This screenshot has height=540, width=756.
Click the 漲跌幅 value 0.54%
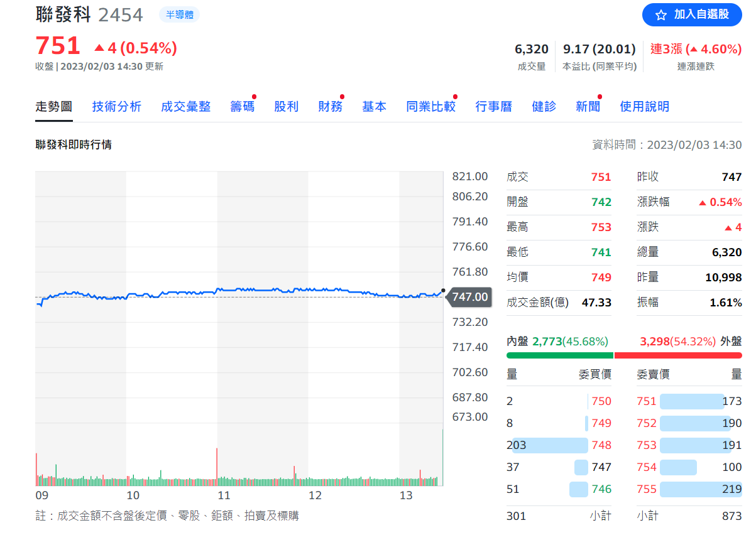720,202
